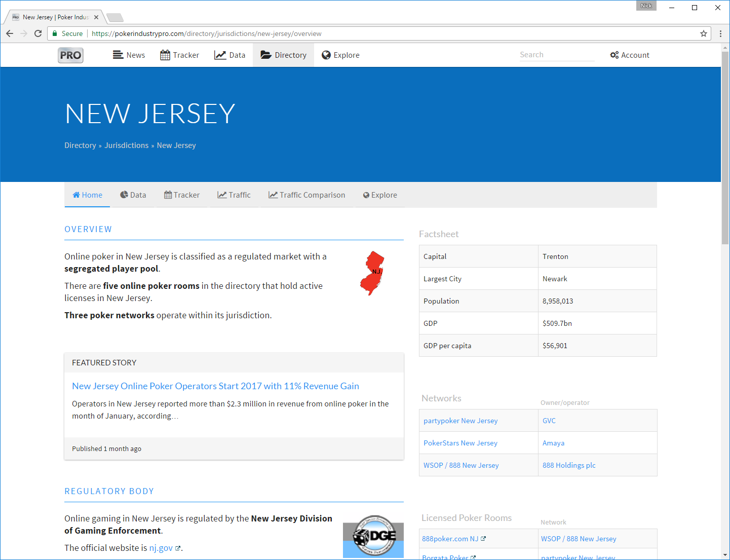
Task: Open the Directory navigation item
Action: [x=283, y=55]
